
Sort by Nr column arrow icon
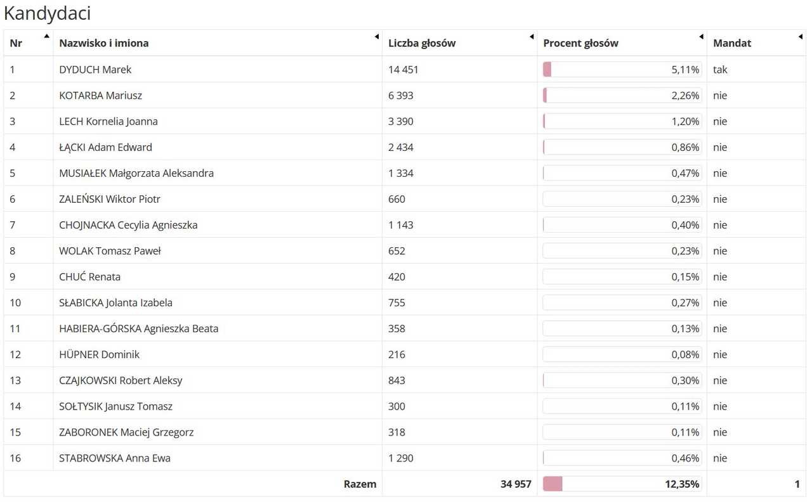tap(46, 36)
